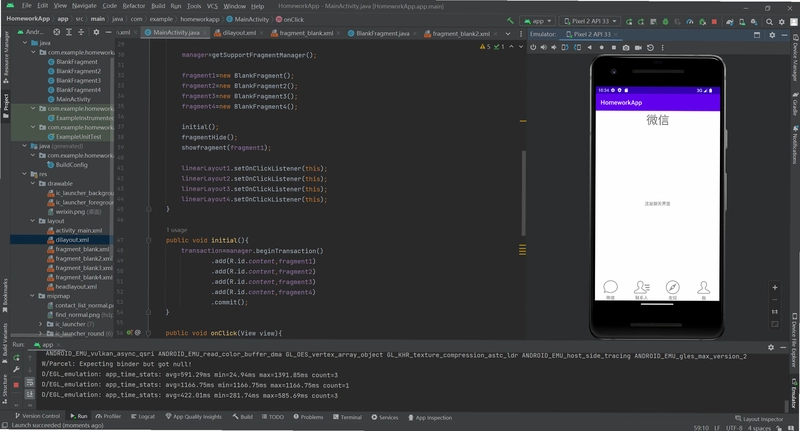Click the red Stop icon in Run panel
This screenshot has height=431, width=800.
(16, 385)
